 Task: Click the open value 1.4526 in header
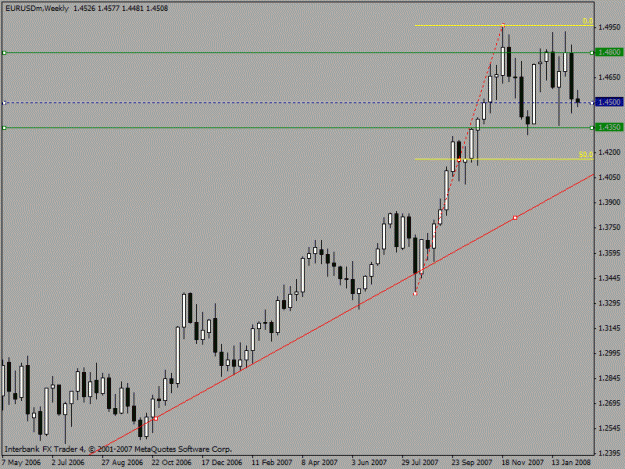click(84, 8)
